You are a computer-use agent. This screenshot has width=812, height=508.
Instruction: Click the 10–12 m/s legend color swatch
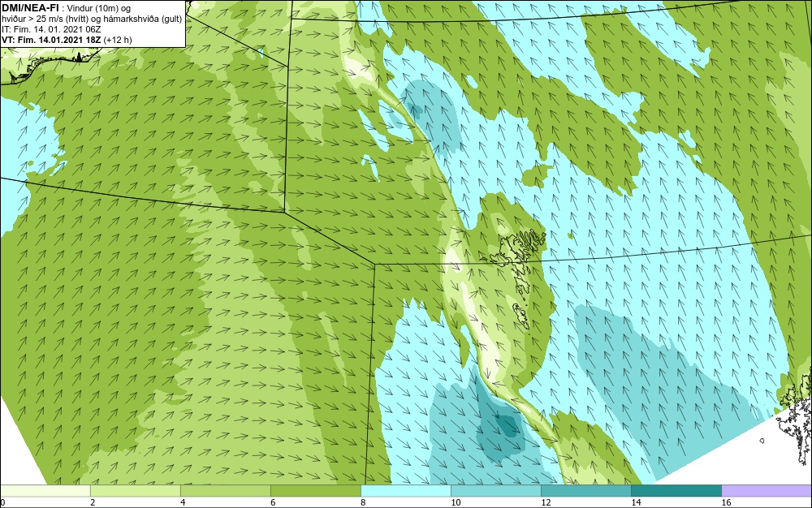click(495, 491)
